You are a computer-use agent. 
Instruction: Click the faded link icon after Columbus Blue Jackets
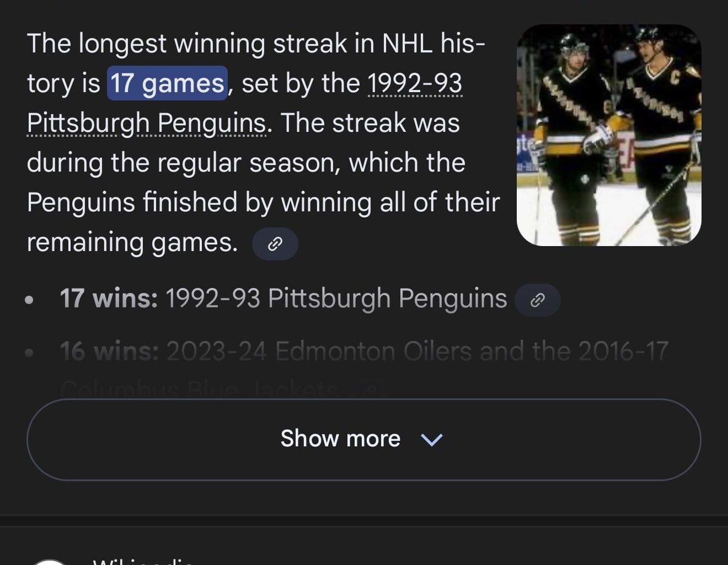369,390
